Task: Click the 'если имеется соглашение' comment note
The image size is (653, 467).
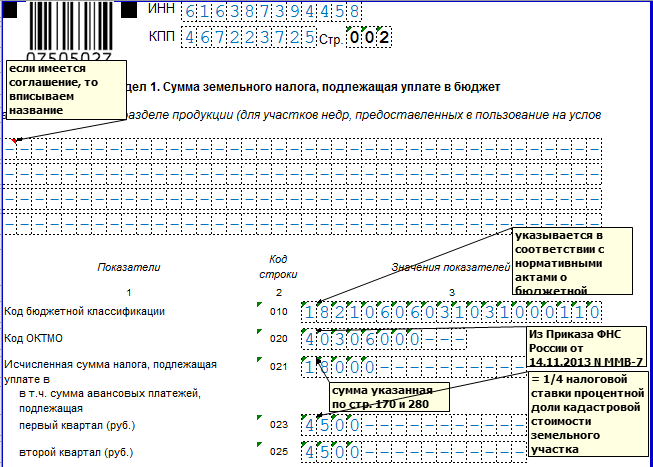Action: pos(66,88)
